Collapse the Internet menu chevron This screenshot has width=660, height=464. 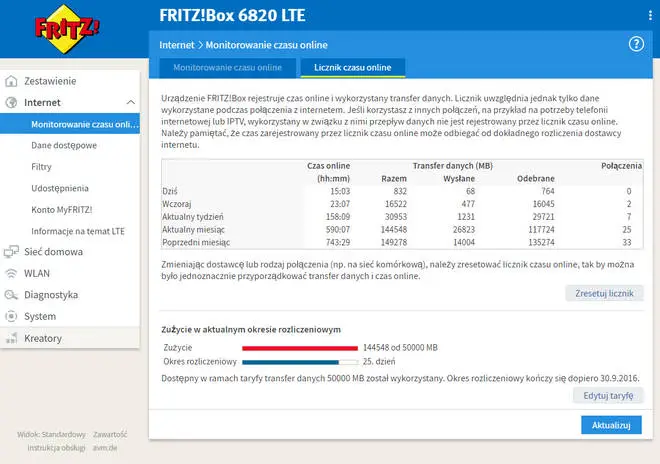[130, 102]
